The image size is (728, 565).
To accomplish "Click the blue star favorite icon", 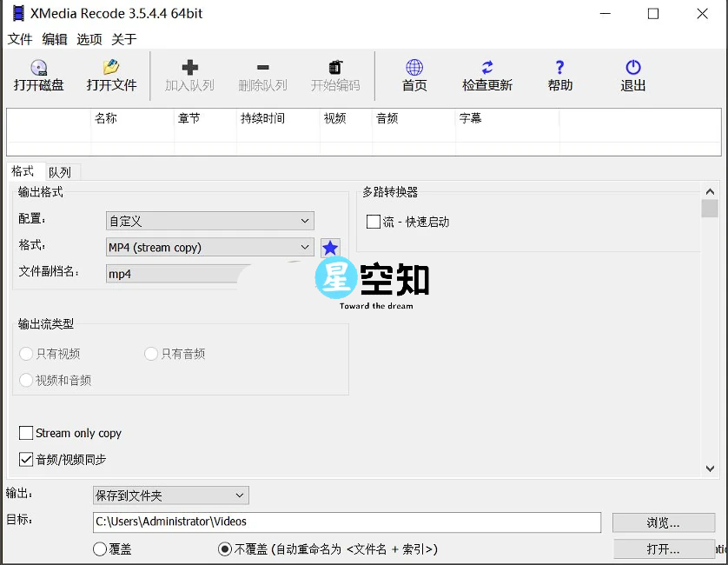I will [330, 247].
